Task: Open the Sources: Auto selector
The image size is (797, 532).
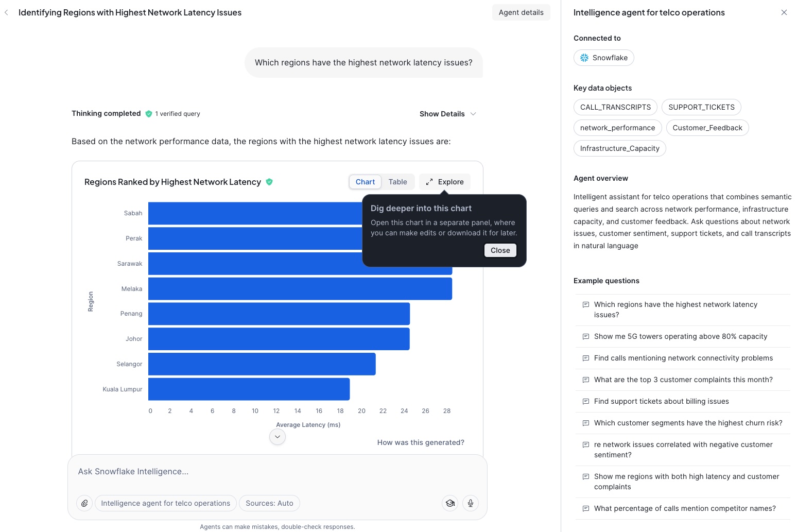Action: [269, 503]
